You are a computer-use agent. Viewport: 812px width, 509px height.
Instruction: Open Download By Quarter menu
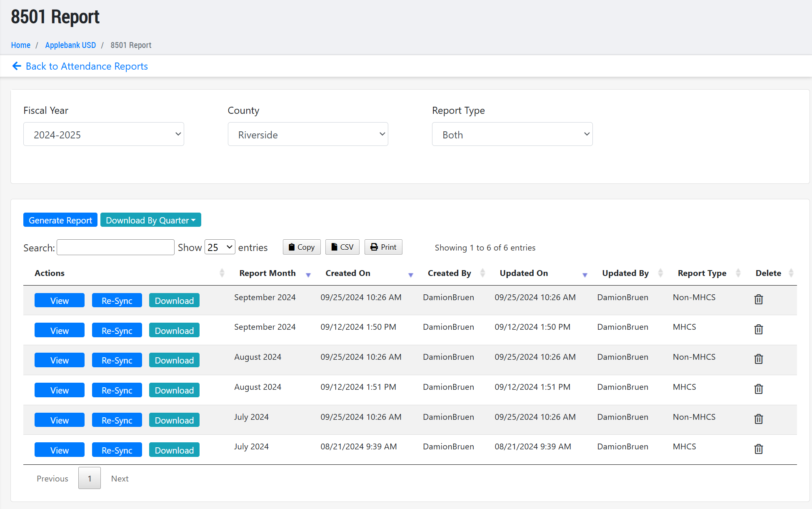150,220
